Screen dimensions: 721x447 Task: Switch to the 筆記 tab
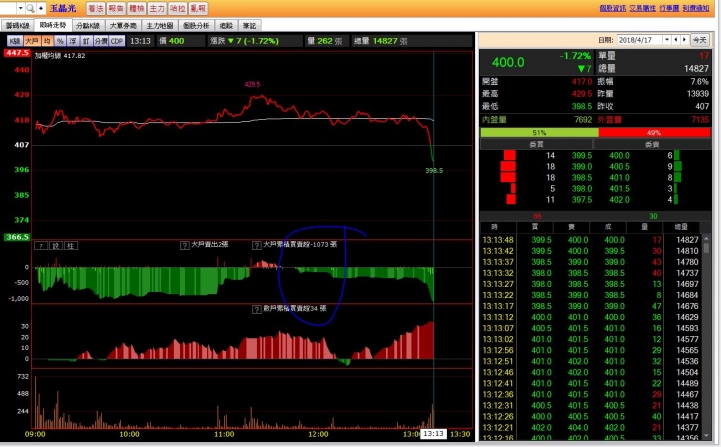249,26
